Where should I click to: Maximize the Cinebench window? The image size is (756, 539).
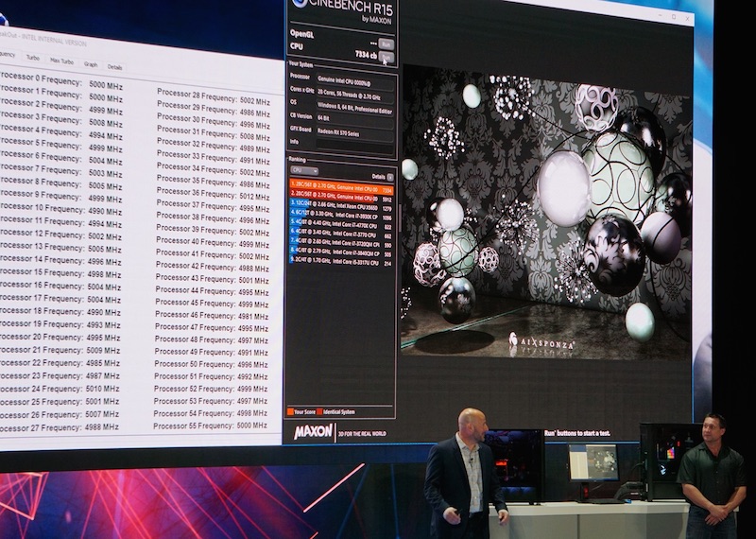[674, 17]
